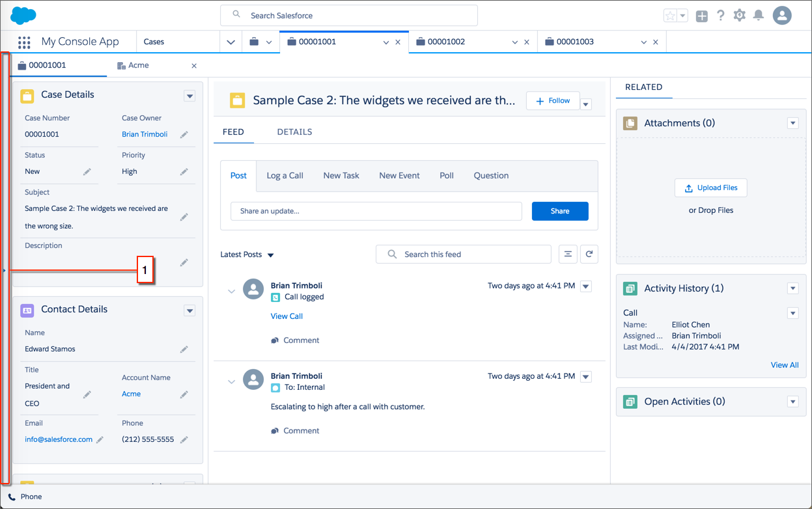Choose the Log a Call publisher tab
The width and height of the screenshot is (812, 509).
285,176
